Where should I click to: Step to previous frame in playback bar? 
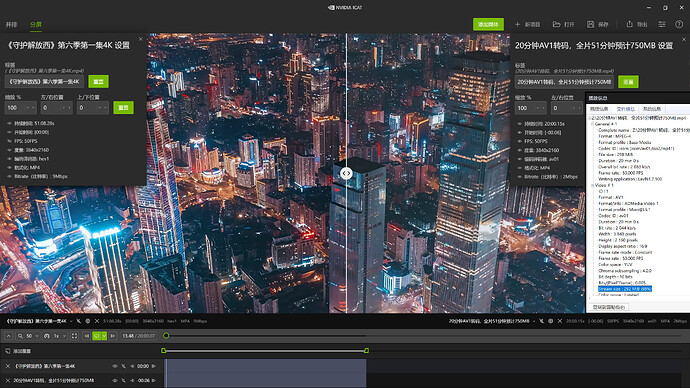pos(87,336)
